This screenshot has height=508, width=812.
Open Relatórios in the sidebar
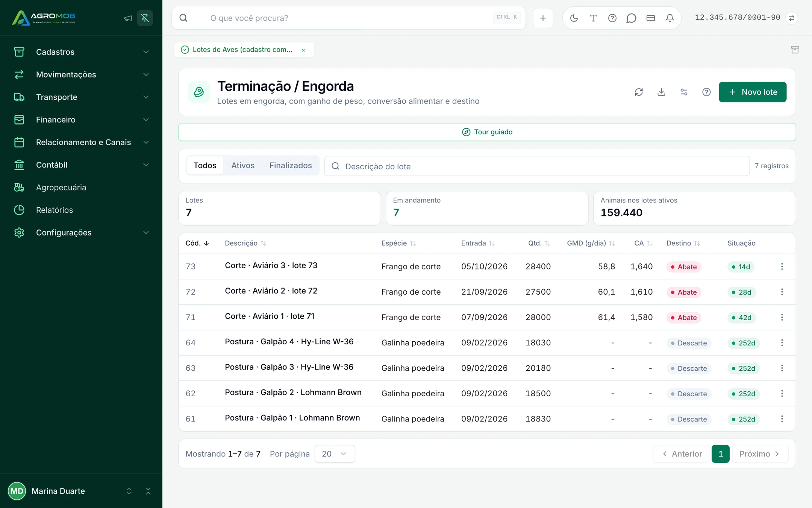[x=81, y=210]
